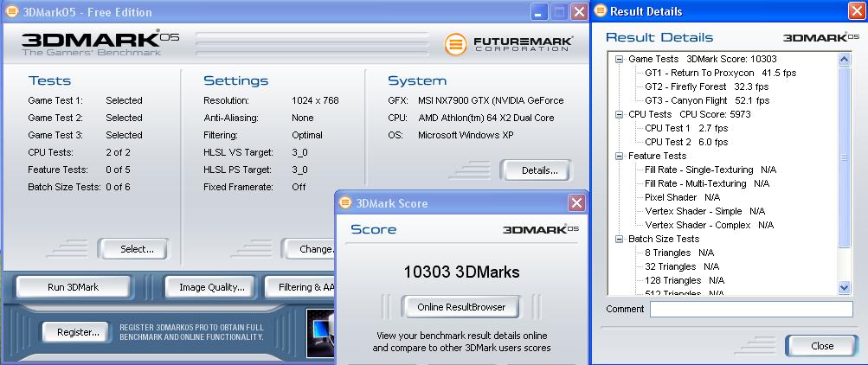Image resolution: width=868 pixels, height=365 pixels.
Task: Click the 10303 3DMarks score text
Action: pyautogui.click(x=461, y=272)
